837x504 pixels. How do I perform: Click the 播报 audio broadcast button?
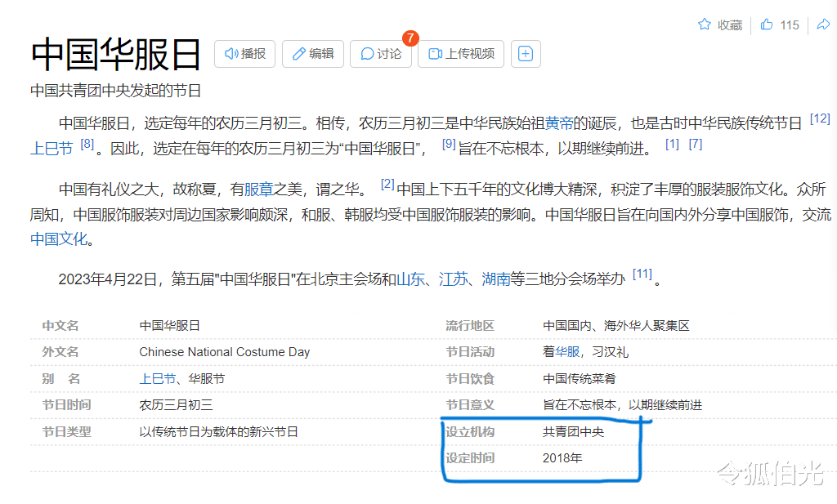coord(244,54)
